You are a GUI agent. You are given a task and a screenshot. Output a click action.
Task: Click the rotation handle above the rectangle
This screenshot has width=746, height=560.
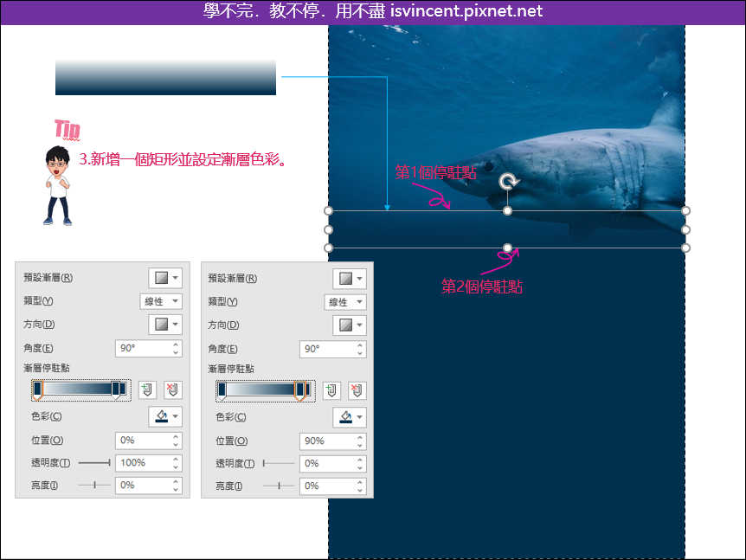pyautogui.click(x=507, y=179)
